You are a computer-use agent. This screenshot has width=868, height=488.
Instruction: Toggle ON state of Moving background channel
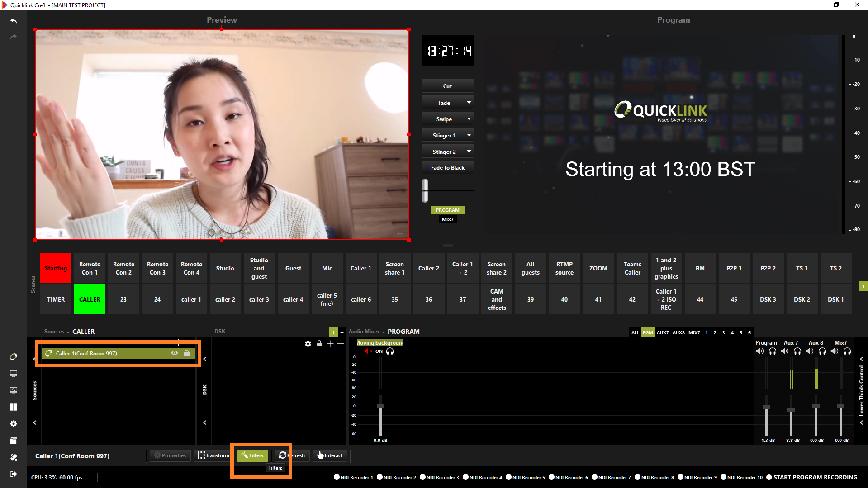point(379,351)
